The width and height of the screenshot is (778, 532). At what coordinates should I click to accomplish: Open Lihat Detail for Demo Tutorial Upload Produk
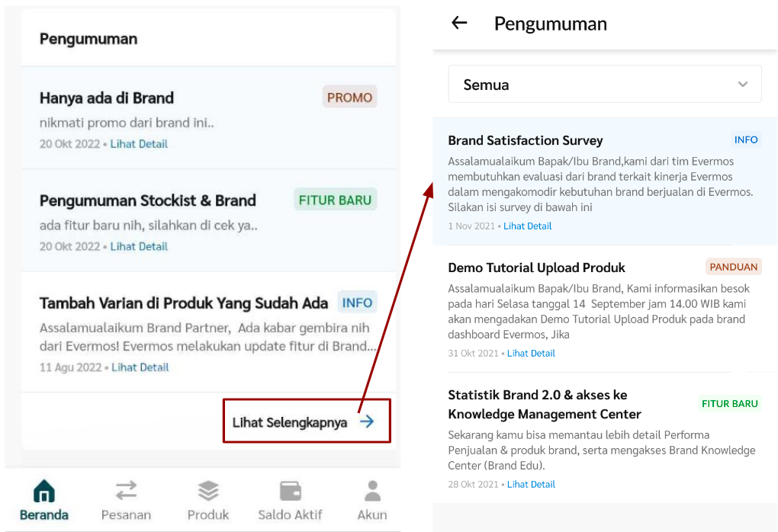[531, 354]
